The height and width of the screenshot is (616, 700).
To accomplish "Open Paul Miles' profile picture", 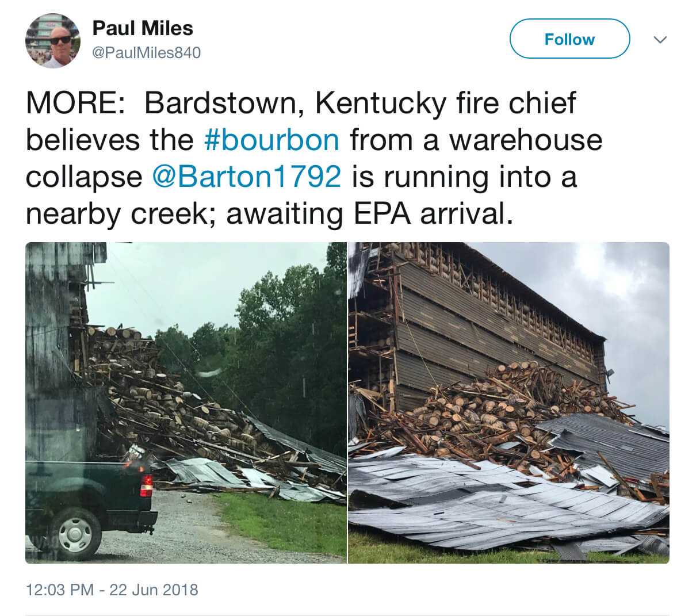I will tap(53, 40).
